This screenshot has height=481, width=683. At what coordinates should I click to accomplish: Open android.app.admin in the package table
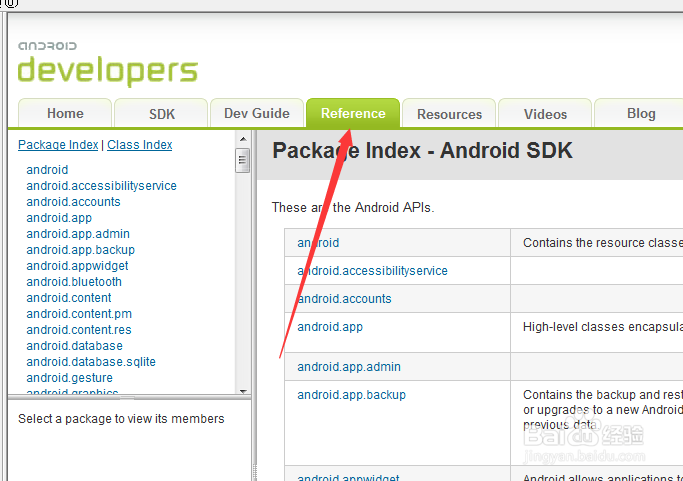tap(349, 367)
